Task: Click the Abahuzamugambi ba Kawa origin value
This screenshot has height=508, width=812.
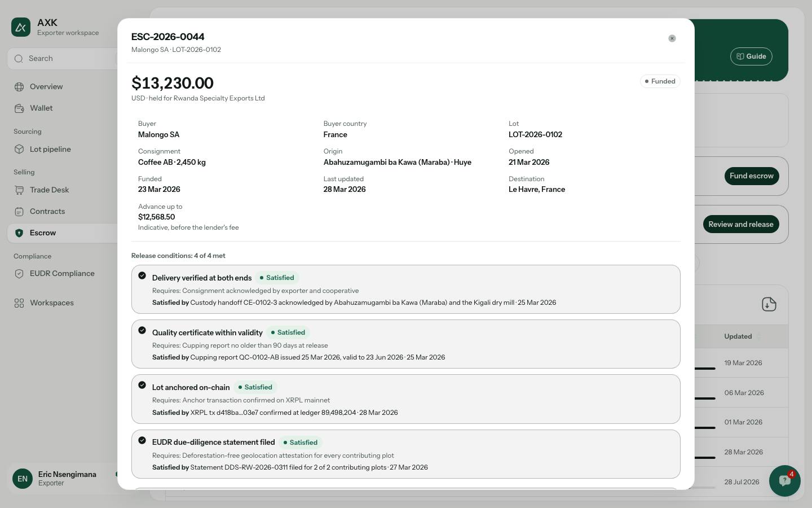Action: point(398,163)
